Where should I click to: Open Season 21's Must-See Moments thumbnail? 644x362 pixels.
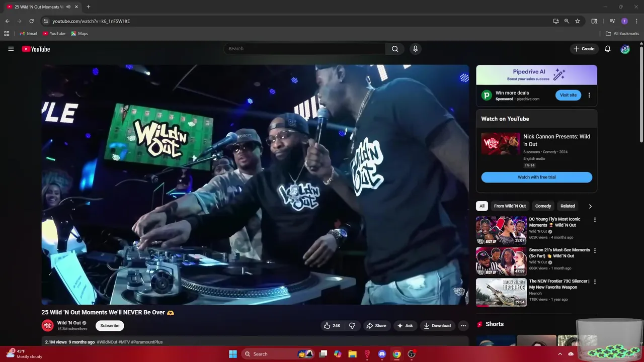point(501,261)
